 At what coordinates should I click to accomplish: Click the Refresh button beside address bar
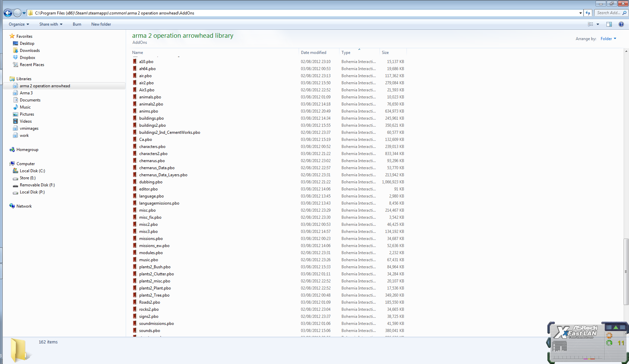coord(588,13)
